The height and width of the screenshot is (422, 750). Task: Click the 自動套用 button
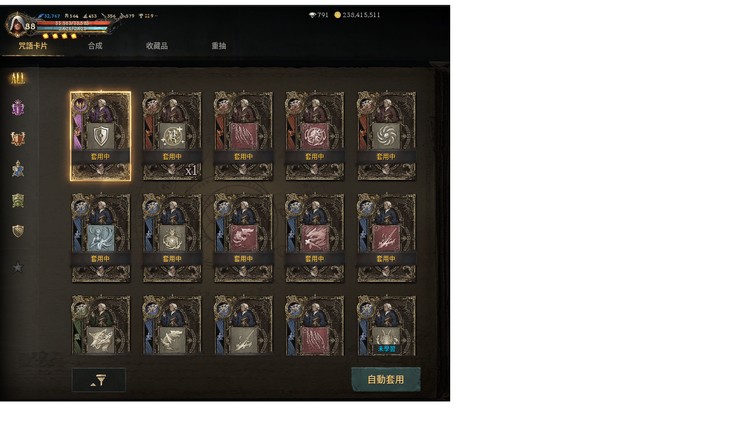pos(386,379)
